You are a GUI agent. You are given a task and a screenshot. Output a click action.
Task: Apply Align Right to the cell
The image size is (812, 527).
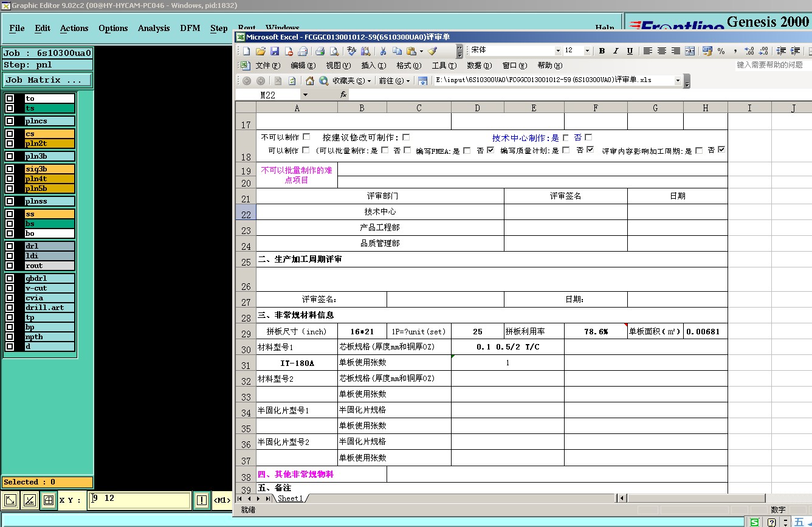coord(676,51)
